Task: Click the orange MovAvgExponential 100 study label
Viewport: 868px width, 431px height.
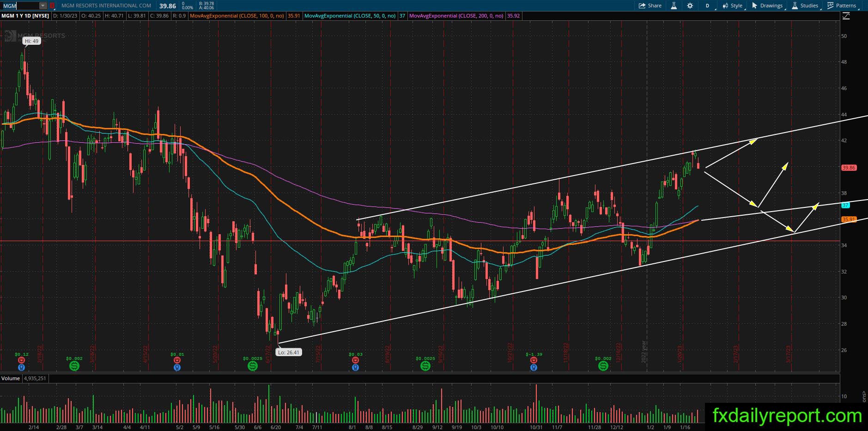Action: tap(237, 16)
